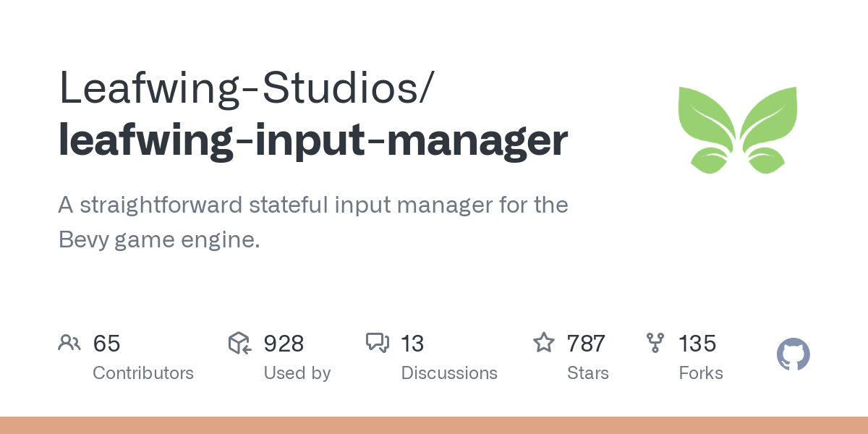Click the leafwing-input-manager repository title
Image resolution: width=868 pixels, height=434 pixels.
(x=312, y=140)
